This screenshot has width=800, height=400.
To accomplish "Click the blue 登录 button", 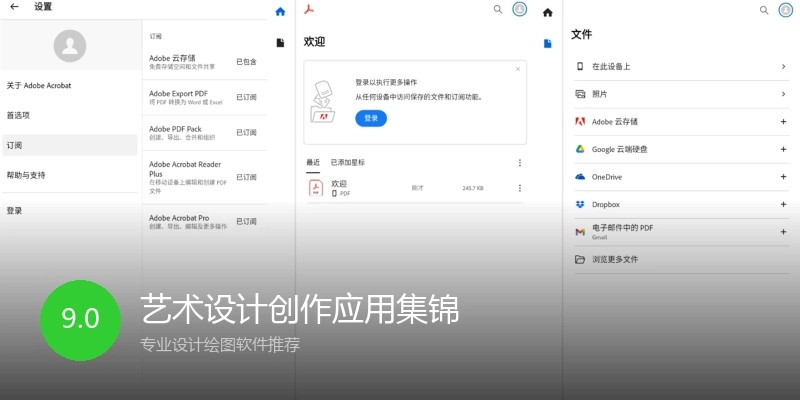I will click(371, 118).
